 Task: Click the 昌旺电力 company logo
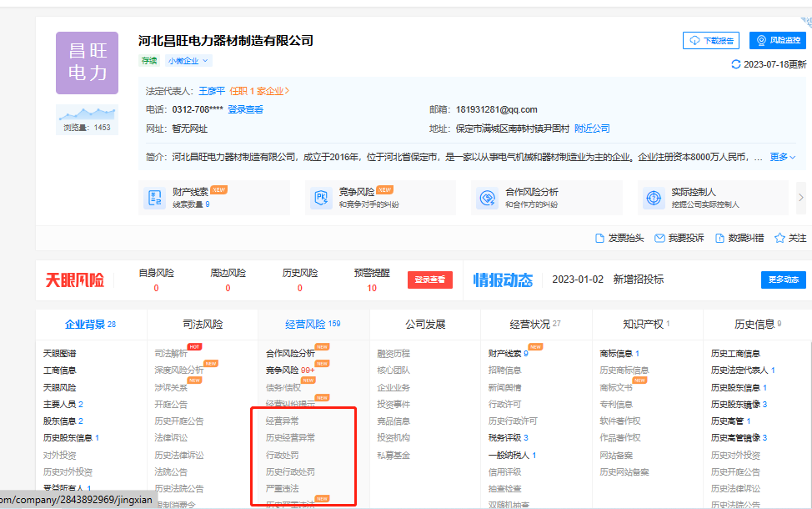point(87,63)
